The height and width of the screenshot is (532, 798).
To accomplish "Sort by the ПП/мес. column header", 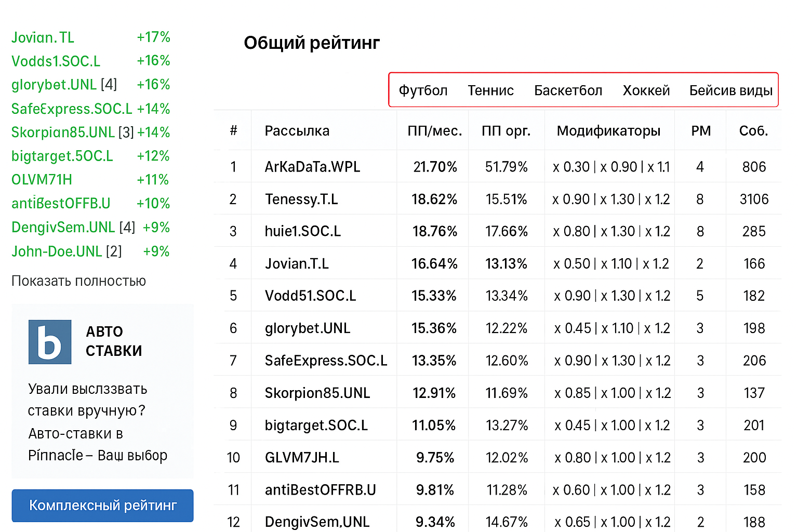I will pyautogui.click(x=434, y=131).
